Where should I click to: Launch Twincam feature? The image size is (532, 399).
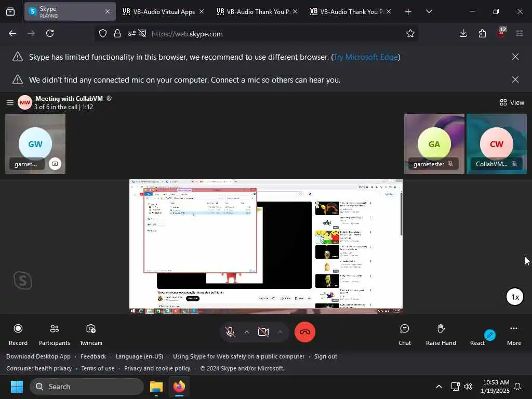[x=91, y=335]
